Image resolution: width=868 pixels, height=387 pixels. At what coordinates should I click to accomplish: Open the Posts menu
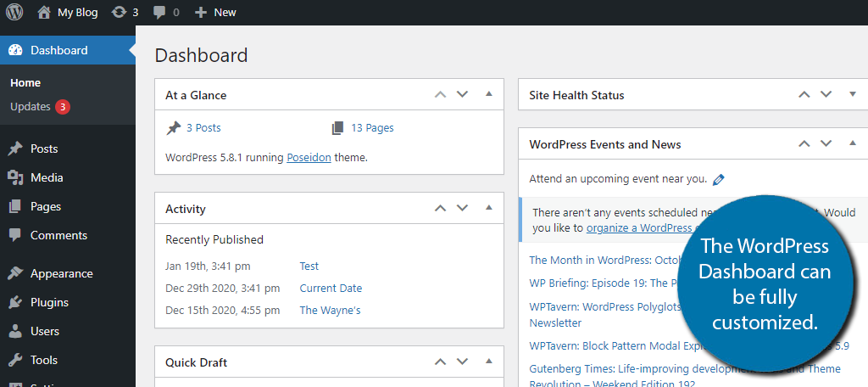[x=68, y=149]
